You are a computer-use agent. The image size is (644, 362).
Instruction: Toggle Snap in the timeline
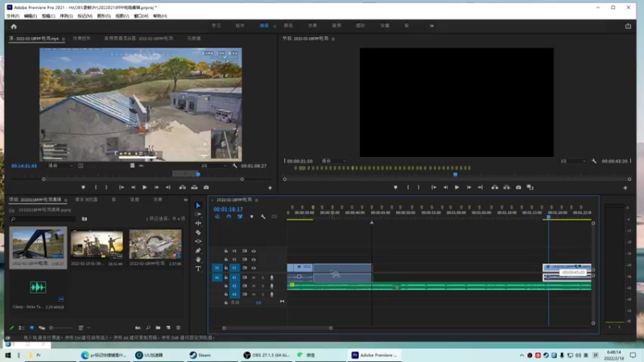tap(229, 216)
